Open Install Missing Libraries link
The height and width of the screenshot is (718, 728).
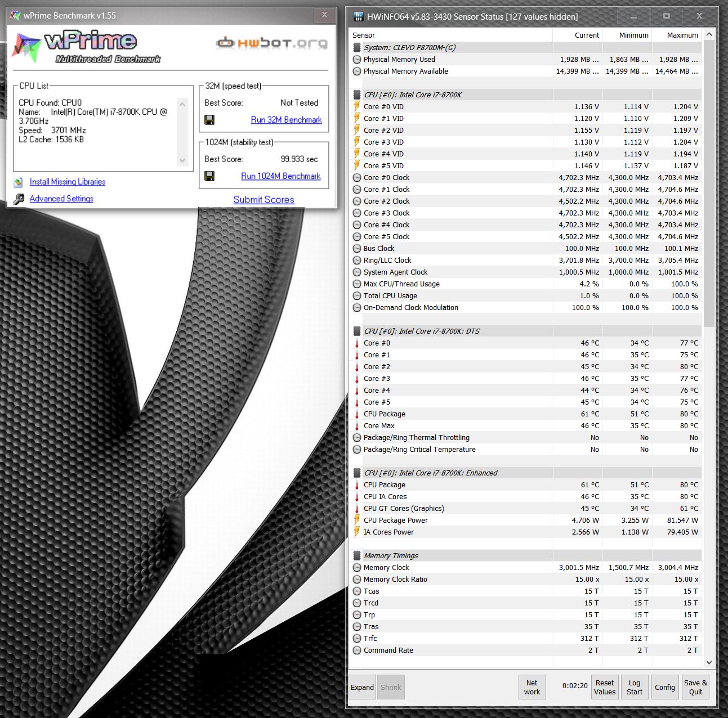[x=68, y=182]
